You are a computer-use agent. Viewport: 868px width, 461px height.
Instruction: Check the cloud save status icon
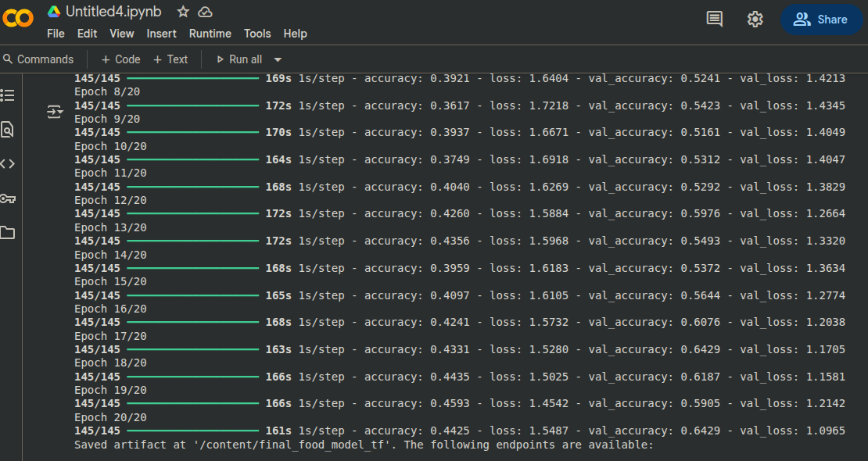coord(206,12)
